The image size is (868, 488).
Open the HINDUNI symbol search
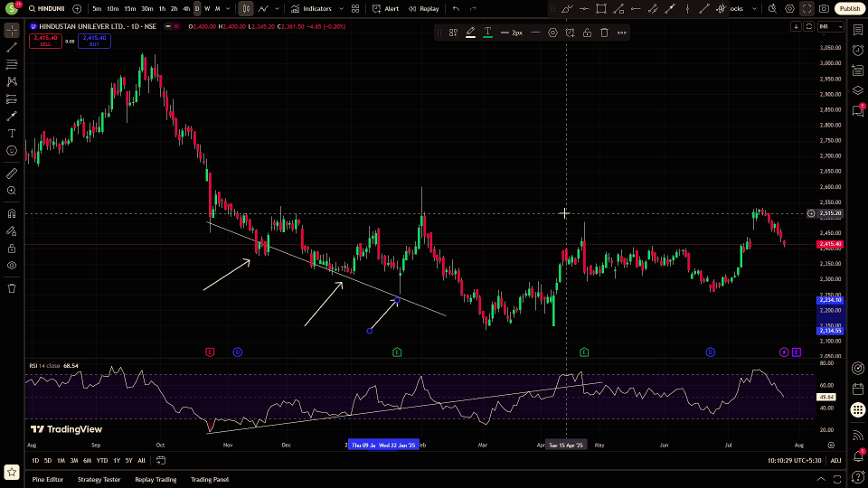pyautogui.click(x=47, y=9)
